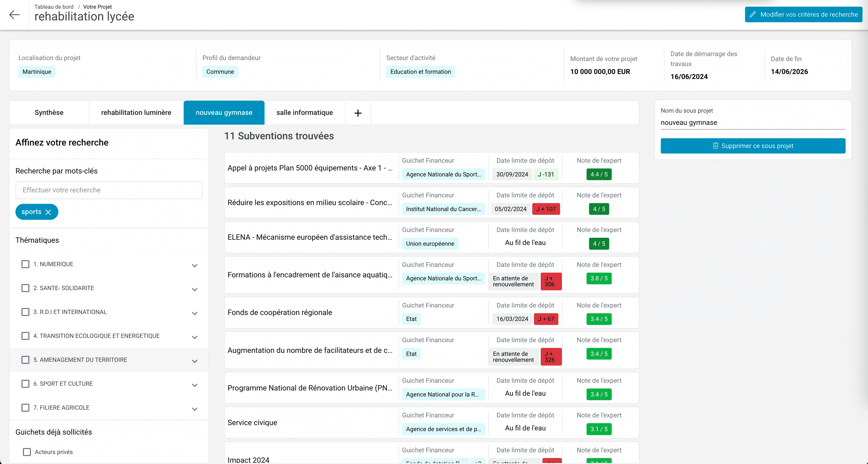Tick 4. TRANSITION ECOLOGIQUE ET ENERGETIQUE checkbox
Image resolution: width=868 pixels, height=464 pixels.
[x=25, y=336]
